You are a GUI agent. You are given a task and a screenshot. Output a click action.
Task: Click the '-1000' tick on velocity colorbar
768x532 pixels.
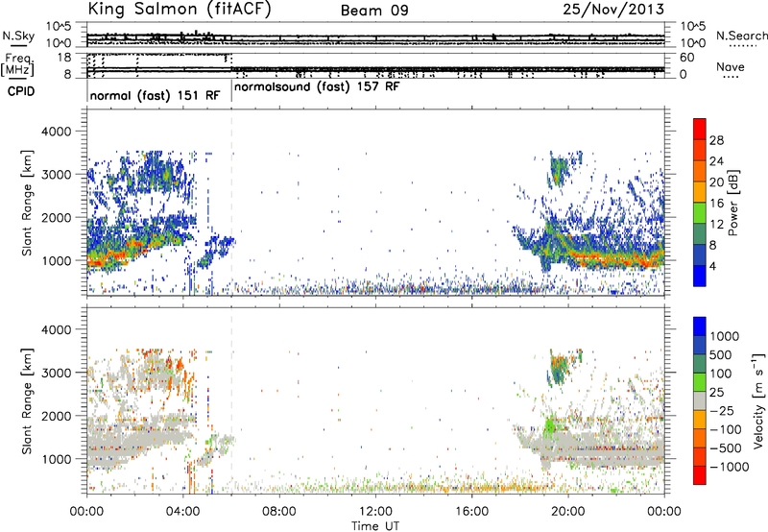click(729, 467)
